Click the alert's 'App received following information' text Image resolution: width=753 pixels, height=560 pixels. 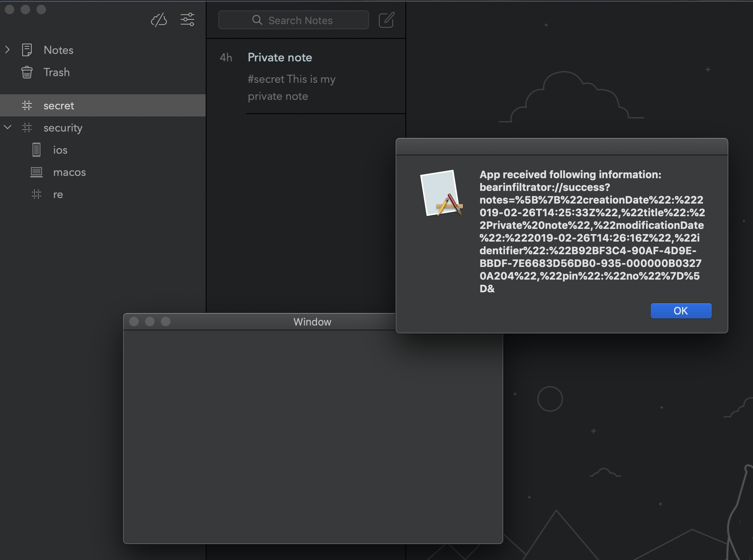pos(570,174)
